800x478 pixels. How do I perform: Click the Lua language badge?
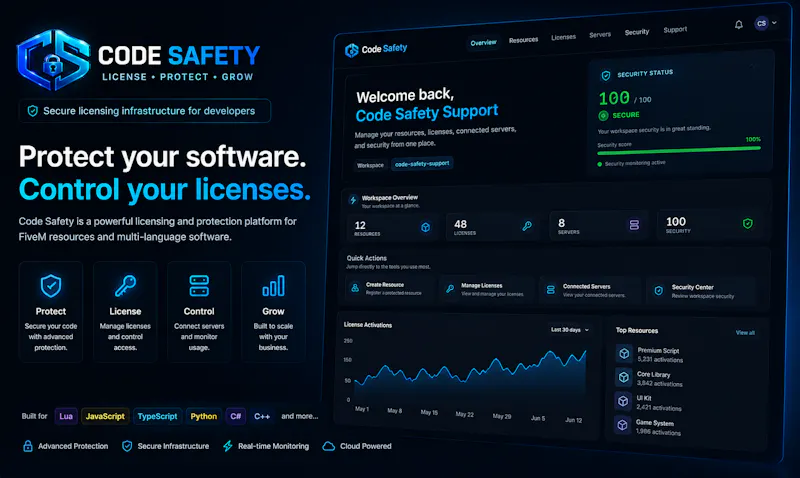66,416
